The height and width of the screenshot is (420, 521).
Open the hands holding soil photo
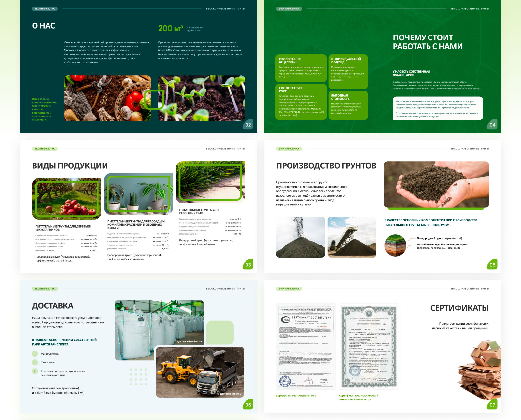[436, 185]
